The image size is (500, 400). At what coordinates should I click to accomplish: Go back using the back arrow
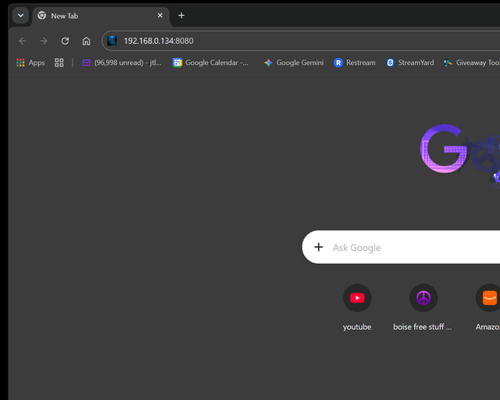[23, 41]
